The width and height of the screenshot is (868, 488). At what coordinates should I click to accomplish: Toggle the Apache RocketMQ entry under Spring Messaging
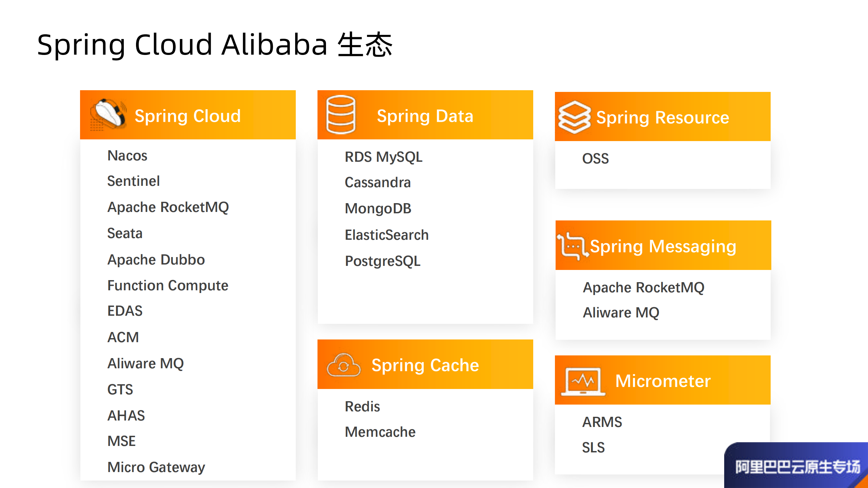click(x=643, y=287)
